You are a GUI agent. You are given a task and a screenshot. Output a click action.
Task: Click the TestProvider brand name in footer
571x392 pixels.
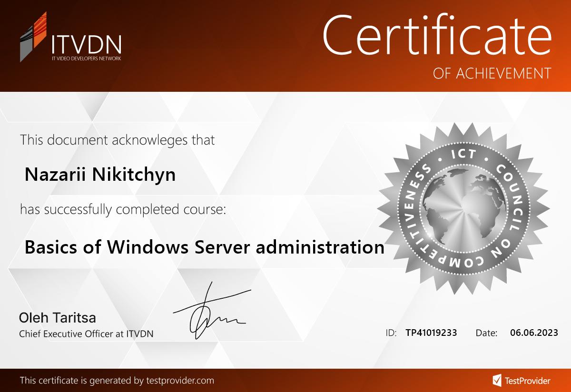coord(527,381)
